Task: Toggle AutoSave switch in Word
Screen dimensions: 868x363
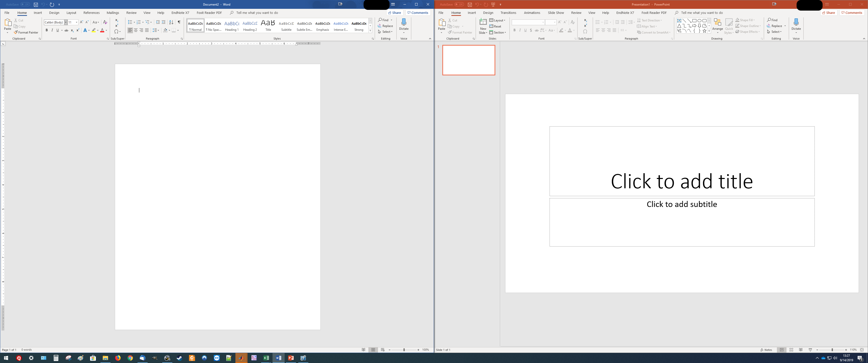Action: 25,4
